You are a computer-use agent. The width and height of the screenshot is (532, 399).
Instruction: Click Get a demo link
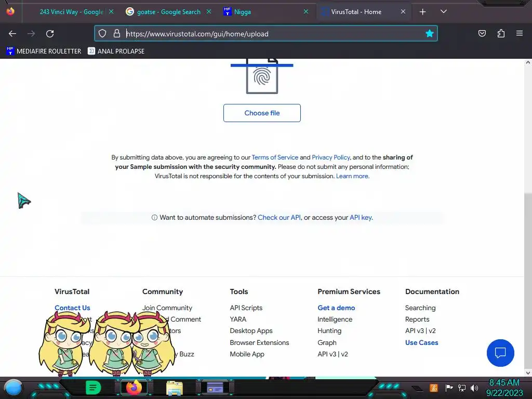pyautogui.click(x=336, y=308)
